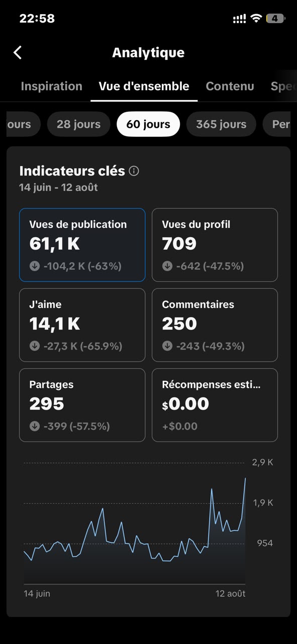Tap the Wi-Fi icon in status bar

tap(256, 19)
